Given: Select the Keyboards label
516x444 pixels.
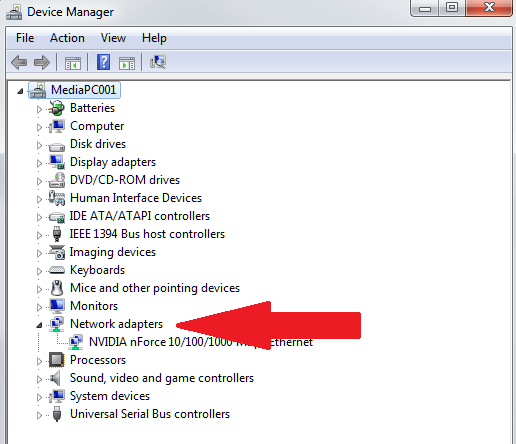Looking at the screenshot, I should point(97,270).
